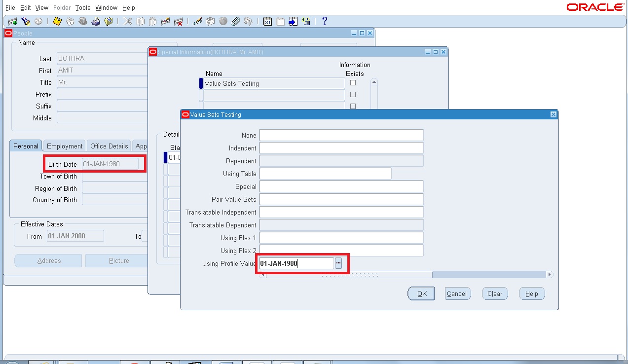This screenshot has width=628, height=364.
Task: Switch to the Employment tab
Action: [x=64, y=146]
